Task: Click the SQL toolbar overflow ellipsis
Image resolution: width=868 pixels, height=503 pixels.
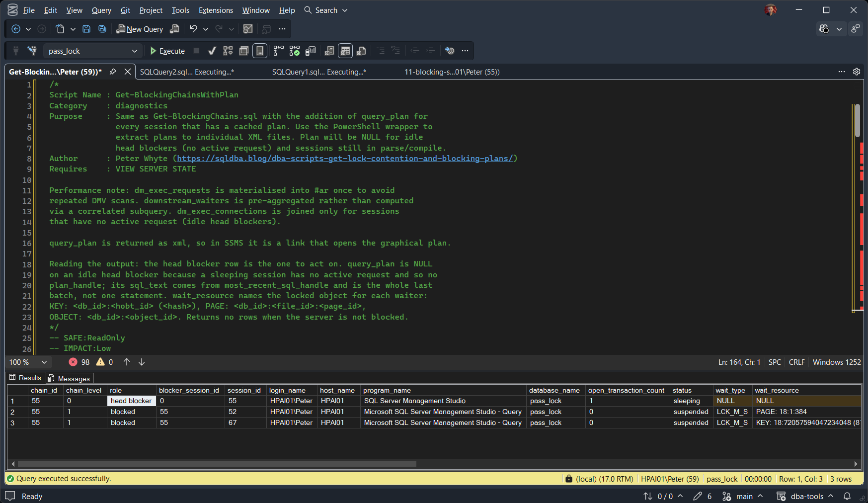Action: click(465, 51)
